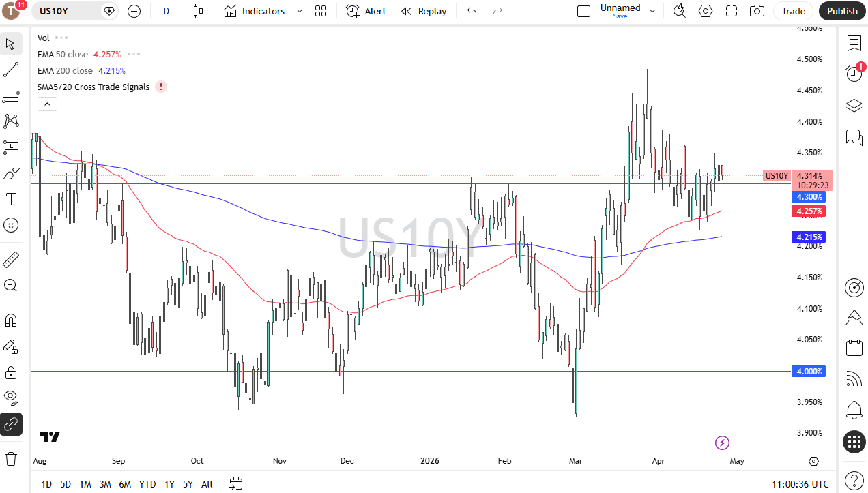Toggle stay in drawing mode
Screen dimensions: 868x493
[11, 346]
